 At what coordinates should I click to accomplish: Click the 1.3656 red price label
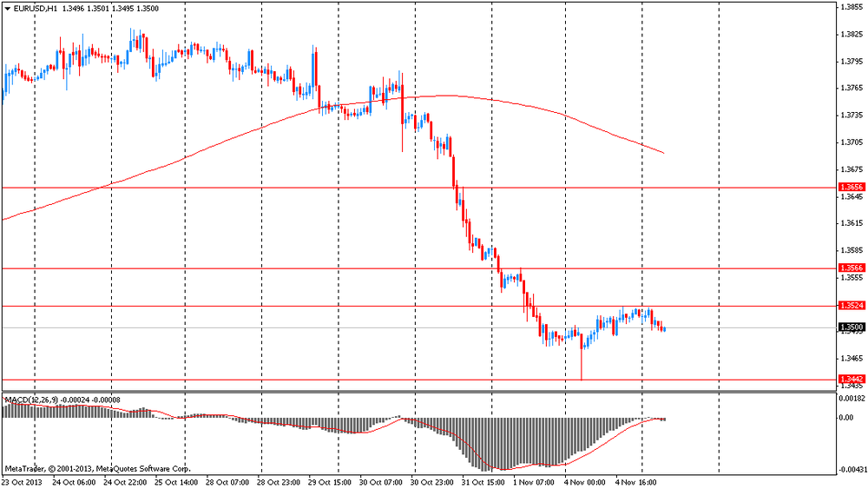coord(851,188)
